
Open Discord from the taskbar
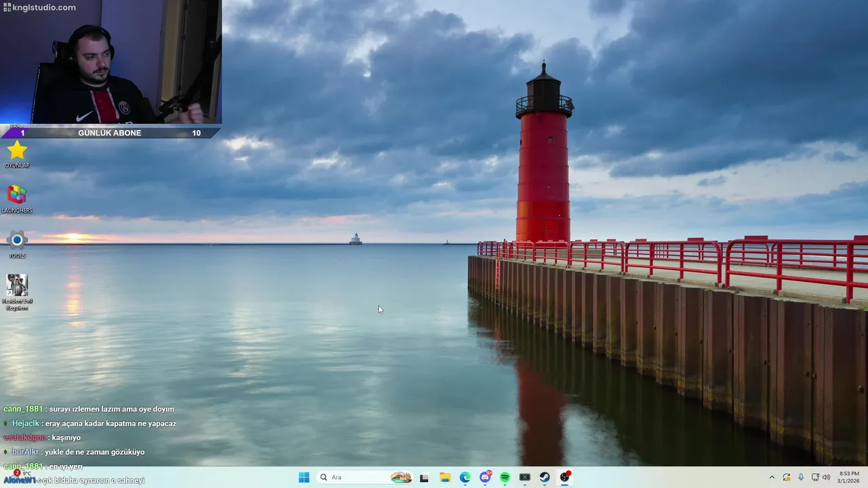[x=485, y=477]
